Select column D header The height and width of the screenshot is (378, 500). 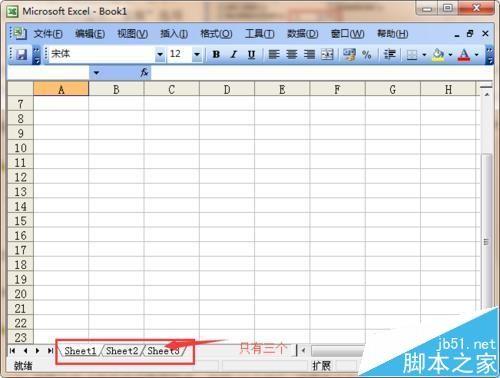[x=227, y=89]
